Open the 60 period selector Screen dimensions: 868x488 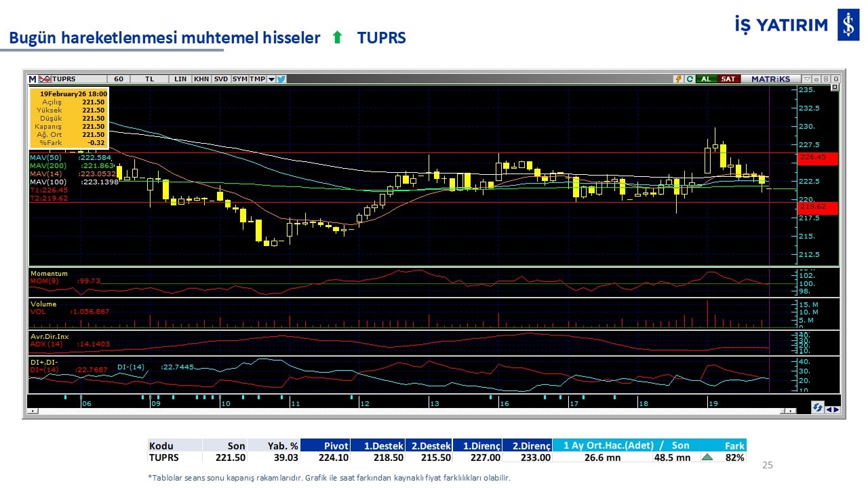119,79
